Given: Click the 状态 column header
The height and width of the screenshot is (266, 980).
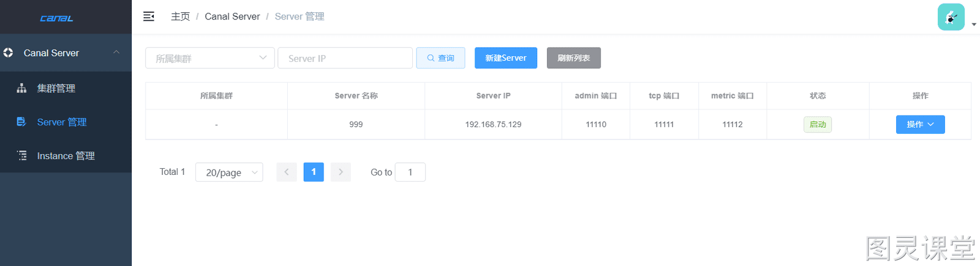Looking at the screenshot, I should point(818,96).
